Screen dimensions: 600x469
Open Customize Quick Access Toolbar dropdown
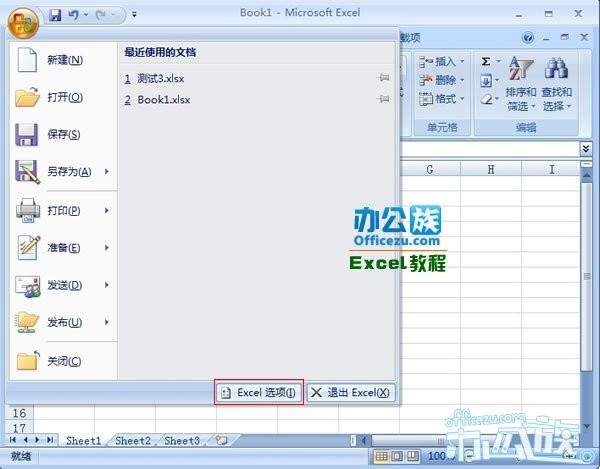(134, 15)
